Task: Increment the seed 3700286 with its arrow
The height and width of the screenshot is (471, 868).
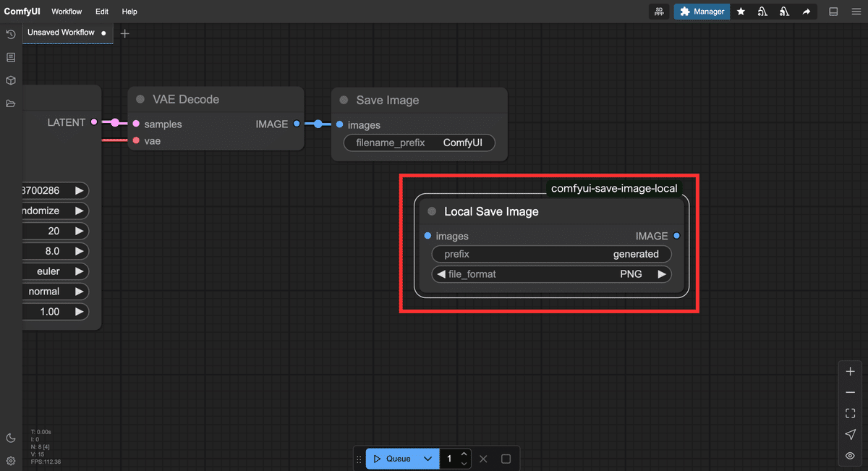Action: coord(80,191)
